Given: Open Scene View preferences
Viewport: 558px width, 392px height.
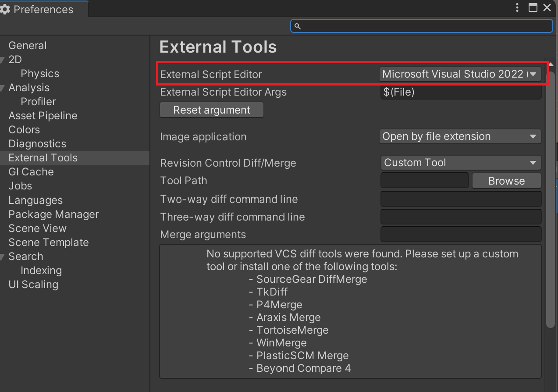Looking at the screenshot, I should pos(38,228).
